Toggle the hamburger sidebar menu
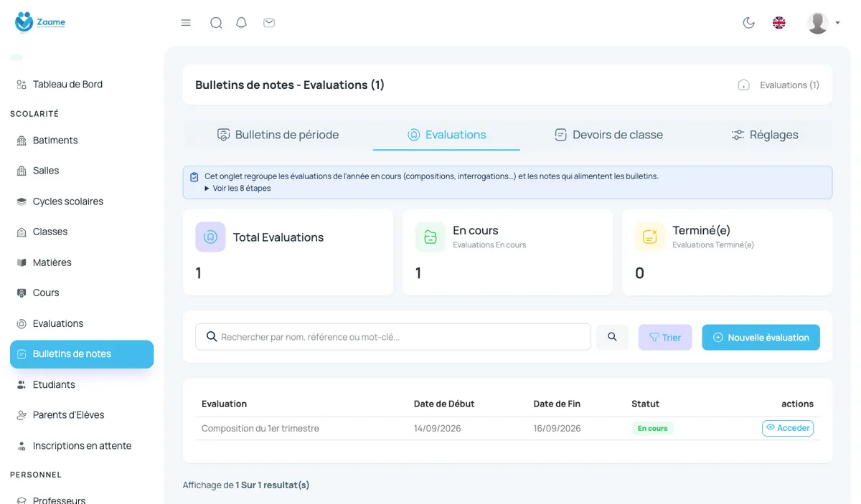 (x=186, y=23)
